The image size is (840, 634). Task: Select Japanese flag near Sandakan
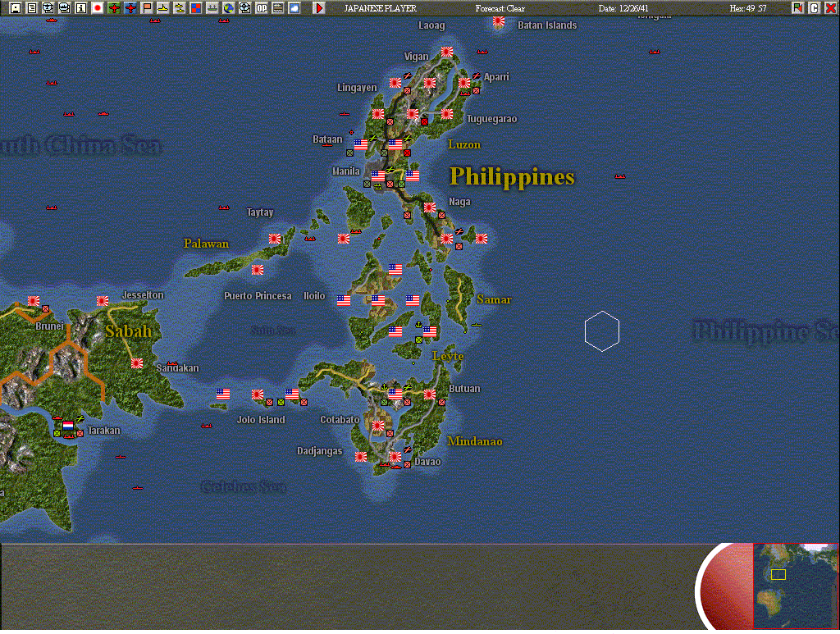(137, 363)
